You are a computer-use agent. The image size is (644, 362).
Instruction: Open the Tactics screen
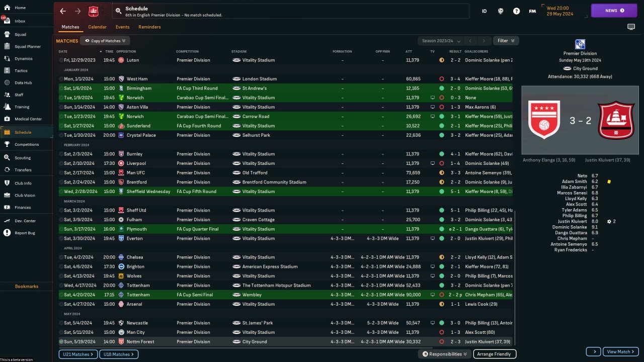(x=21, y=71)
